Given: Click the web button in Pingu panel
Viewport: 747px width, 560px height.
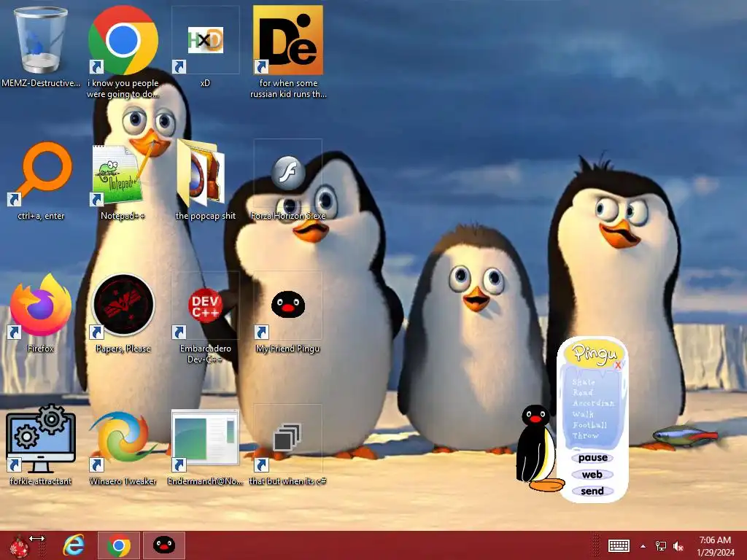Looking at the screenshot, I should (592, 475).
